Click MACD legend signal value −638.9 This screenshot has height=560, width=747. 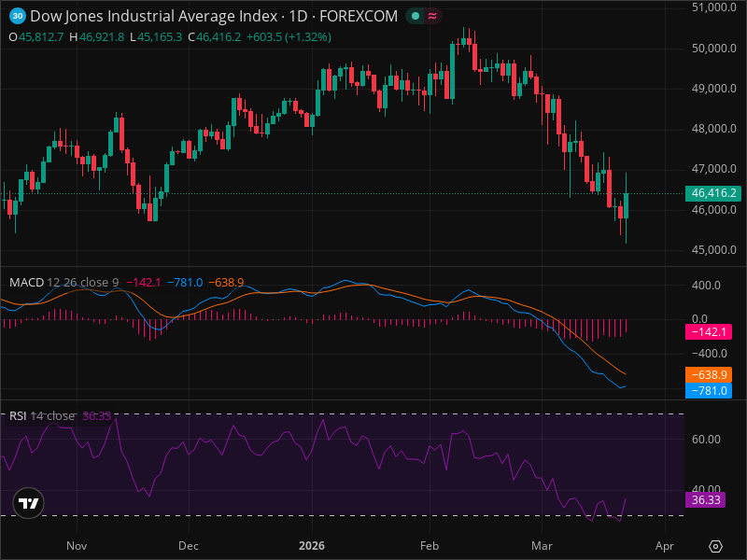[x=226, y=283]
